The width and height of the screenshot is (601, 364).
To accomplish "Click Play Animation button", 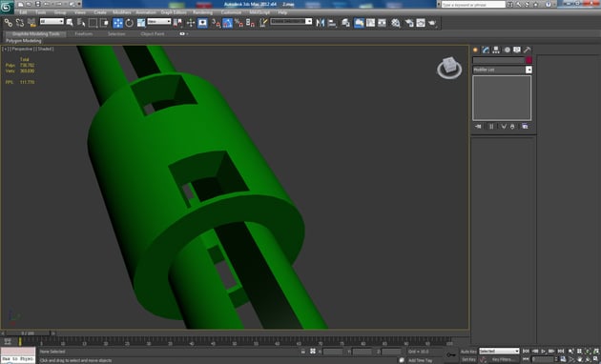I will coord(544,351).
